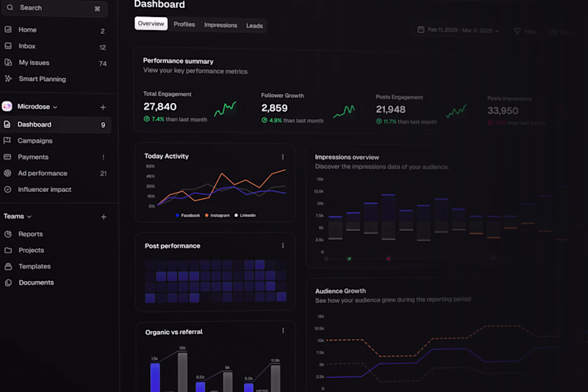Viewport: 588px width, 392px height.
Task: Expand the Microdose workspace dropdown
Action: coord(55,107)
